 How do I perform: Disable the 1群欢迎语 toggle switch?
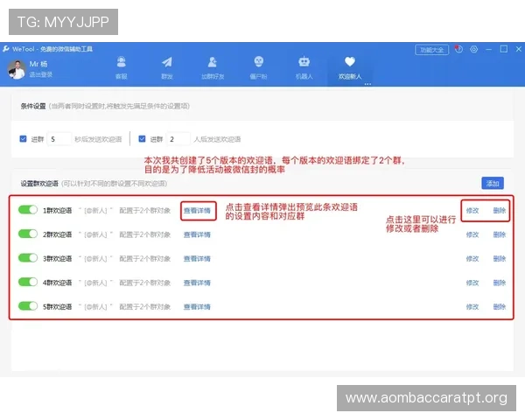(x=28, y=210)
